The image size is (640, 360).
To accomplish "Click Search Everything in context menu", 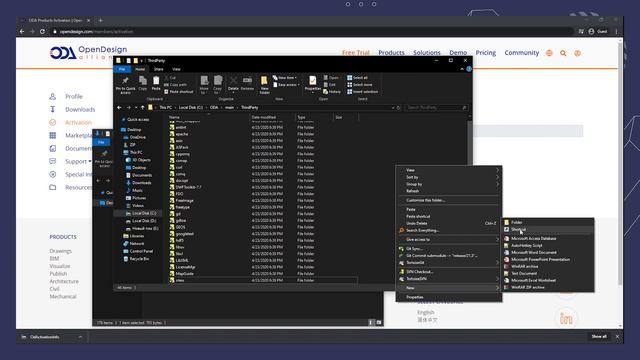I will tap(449, 231).
